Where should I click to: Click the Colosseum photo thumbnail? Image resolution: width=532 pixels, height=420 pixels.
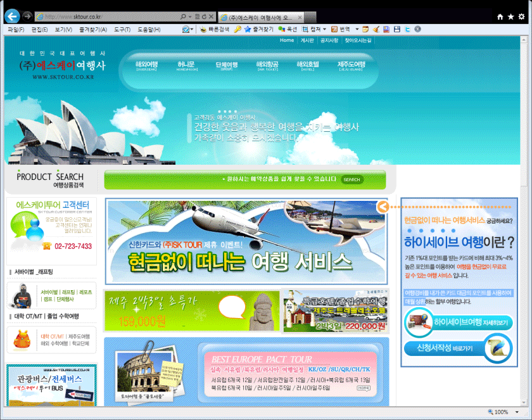[x=144, y=372]
